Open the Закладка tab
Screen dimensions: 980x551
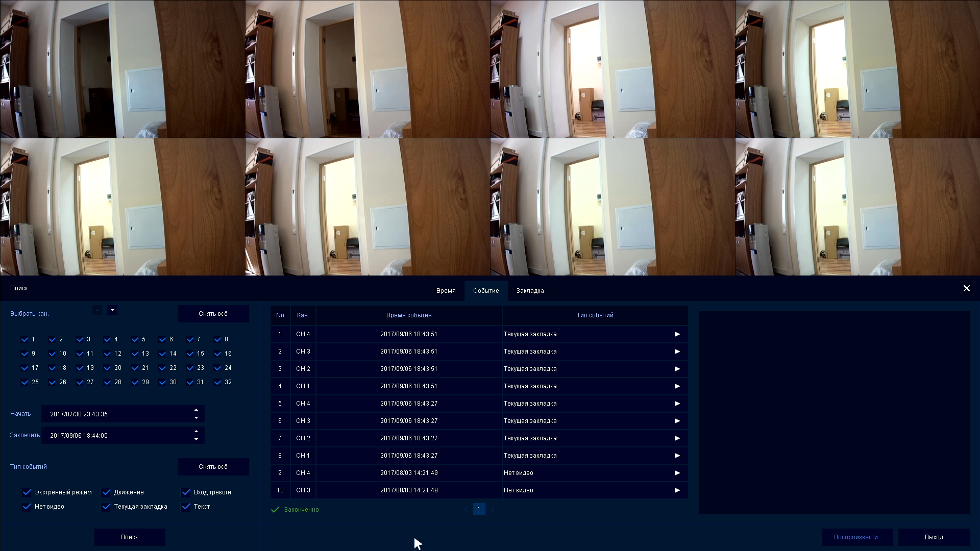coord(530,291)
